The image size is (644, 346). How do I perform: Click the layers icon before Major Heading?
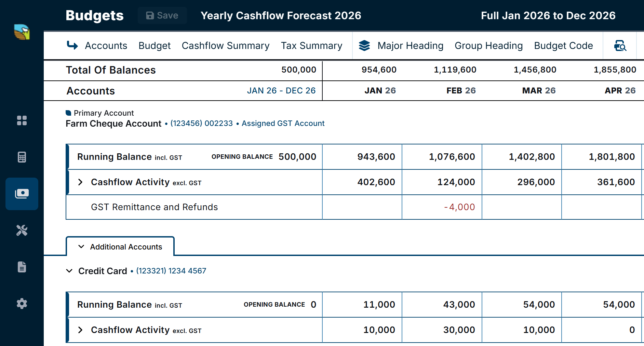pyautogui.click(x=364, y=46)
